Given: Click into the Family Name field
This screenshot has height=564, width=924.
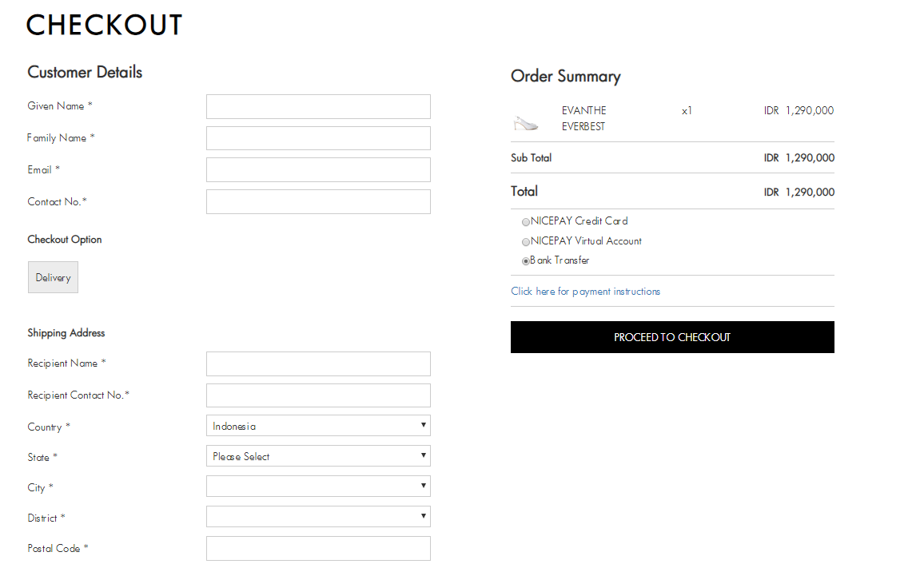Looking at the screenshot, I should click(x=318, y=138).
